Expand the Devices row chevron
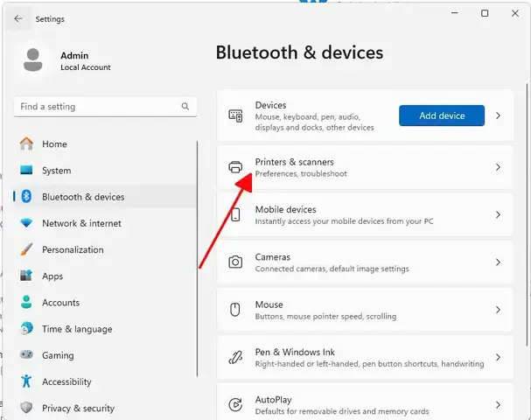 tap(498, 115)
